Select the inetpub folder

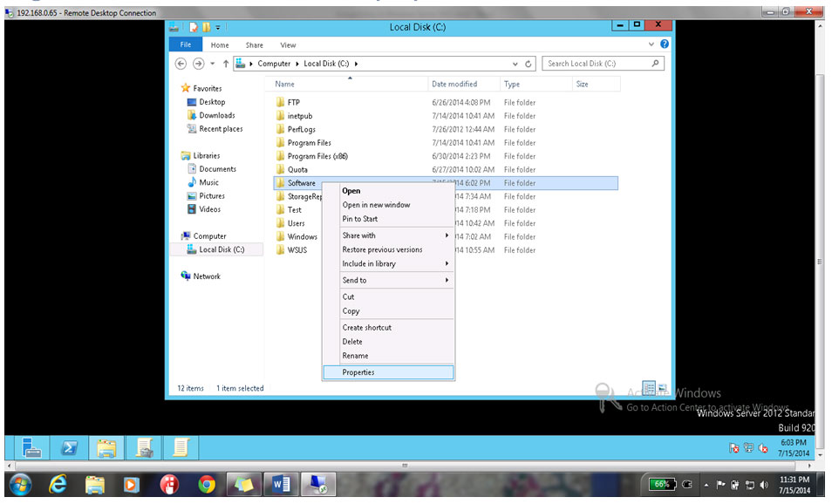(300, 116)
